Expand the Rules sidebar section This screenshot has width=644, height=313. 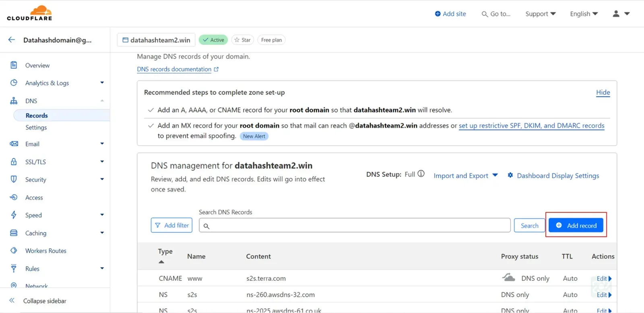[x=102, y=268]
